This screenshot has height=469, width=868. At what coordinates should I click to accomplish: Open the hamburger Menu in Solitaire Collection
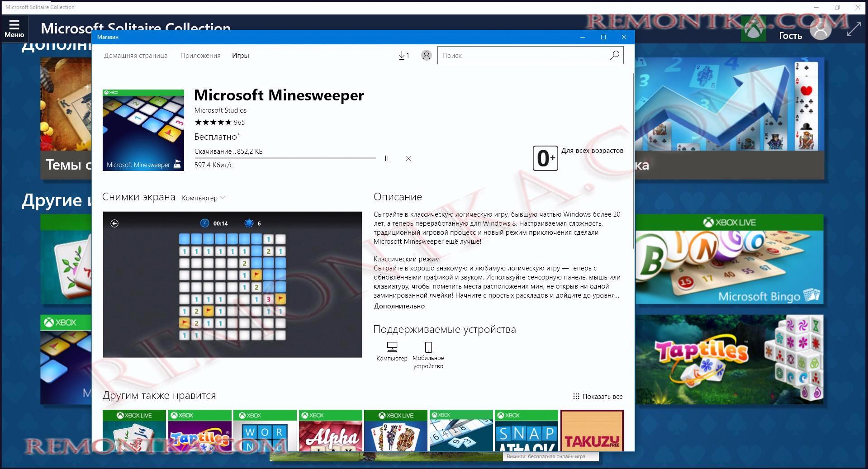14,28
